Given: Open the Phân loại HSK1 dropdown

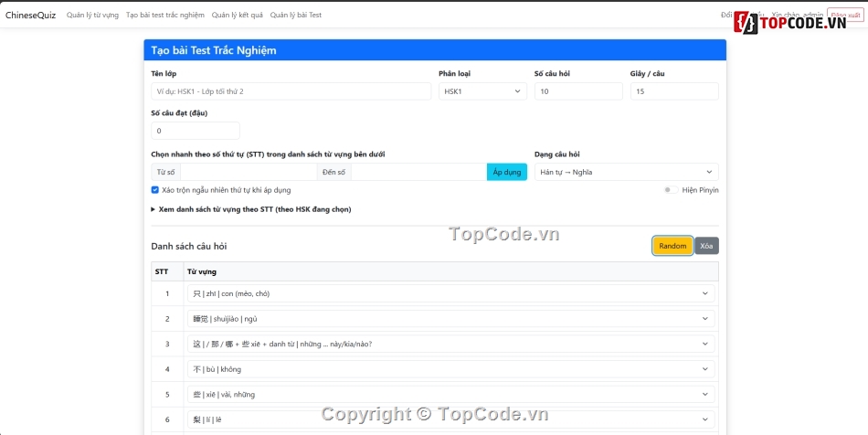Looking at the screenshot, I should pos(482,91).
